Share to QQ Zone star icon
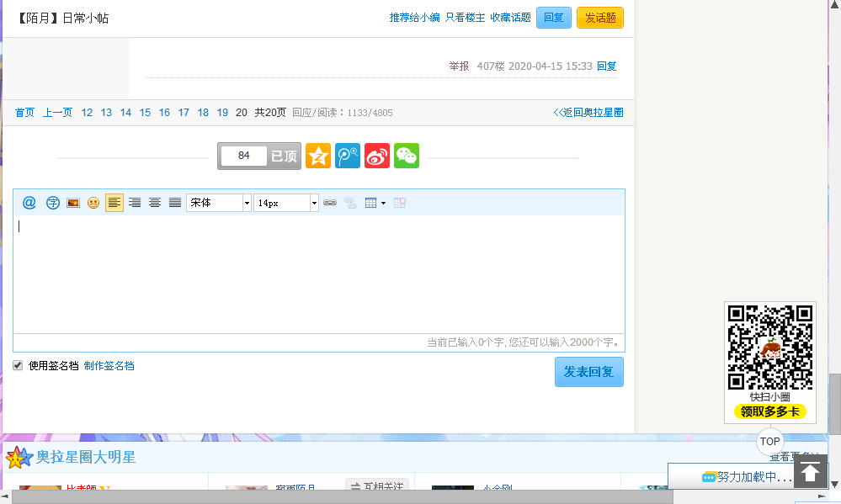Viewport: 841px width, 504px height. click(x=318, y=156)
